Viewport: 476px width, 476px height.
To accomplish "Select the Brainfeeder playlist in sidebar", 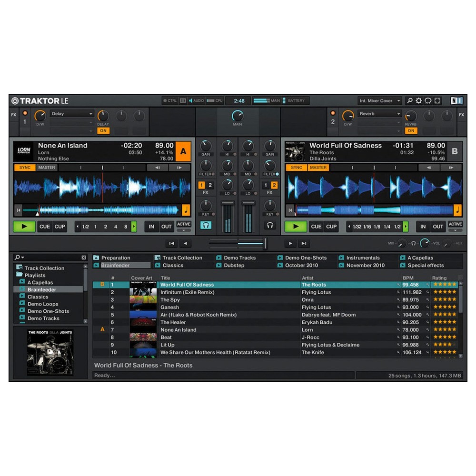I will 41,289.
